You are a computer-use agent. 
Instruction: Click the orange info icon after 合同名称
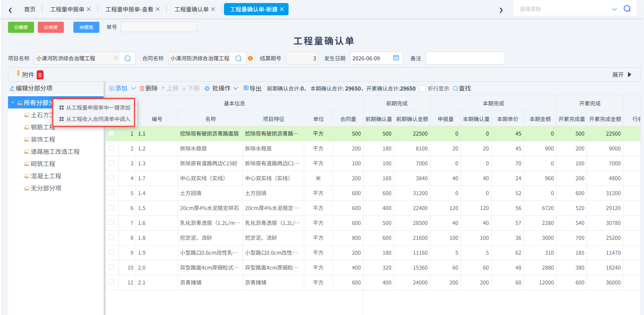(x=250, y=58)
